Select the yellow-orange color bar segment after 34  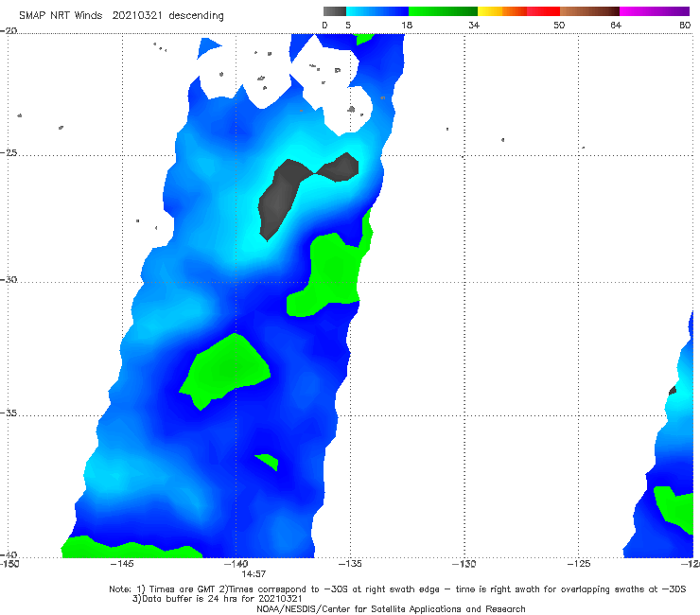tap(501, 11)
